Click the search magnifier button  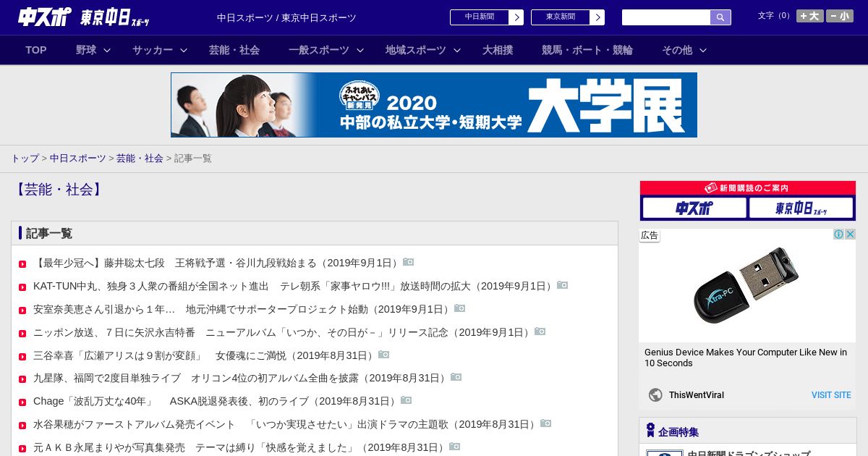point(720,17)
